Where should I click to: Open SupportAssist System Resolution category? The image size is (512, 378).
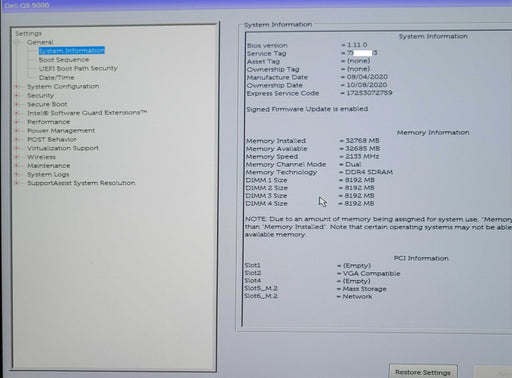pos(81,183)
